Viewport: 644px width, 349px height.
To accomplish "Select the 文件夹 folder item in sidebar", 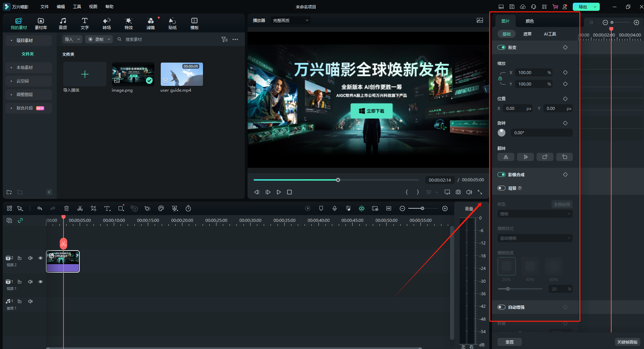I will tap(28, 54).
